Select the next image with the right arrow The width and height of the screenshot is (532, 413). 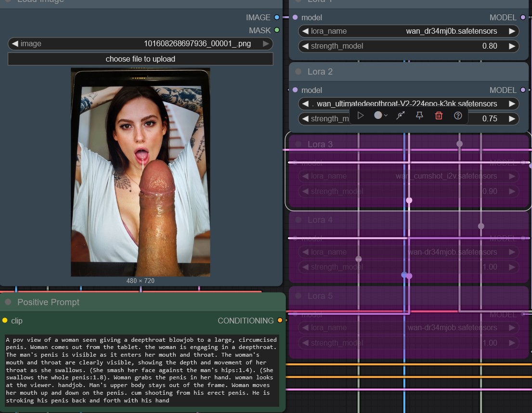pyautogui.click(x=266, y=44)
